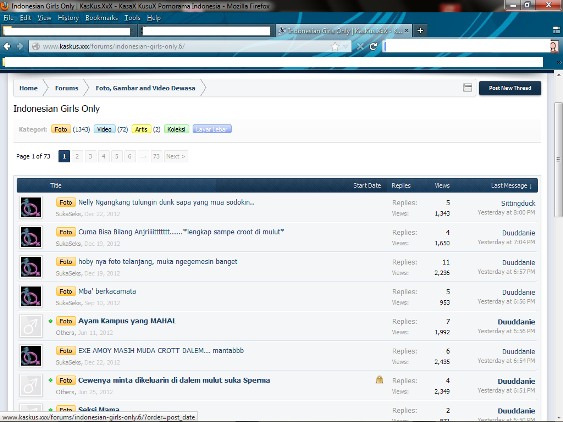The height and width of the screenshot is (422, 563).
Task: Click the avatar icon beside the search box
Action: [554, 46]
